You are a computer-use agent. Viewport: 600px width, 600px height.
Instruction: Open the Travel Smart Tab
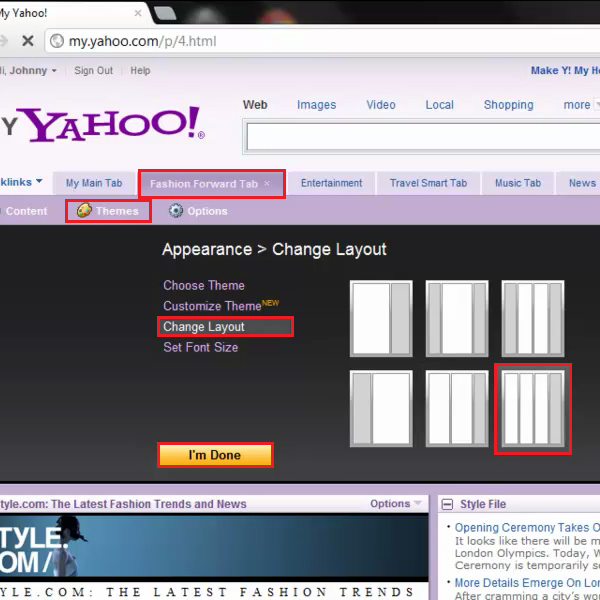[x=428, y=183]
